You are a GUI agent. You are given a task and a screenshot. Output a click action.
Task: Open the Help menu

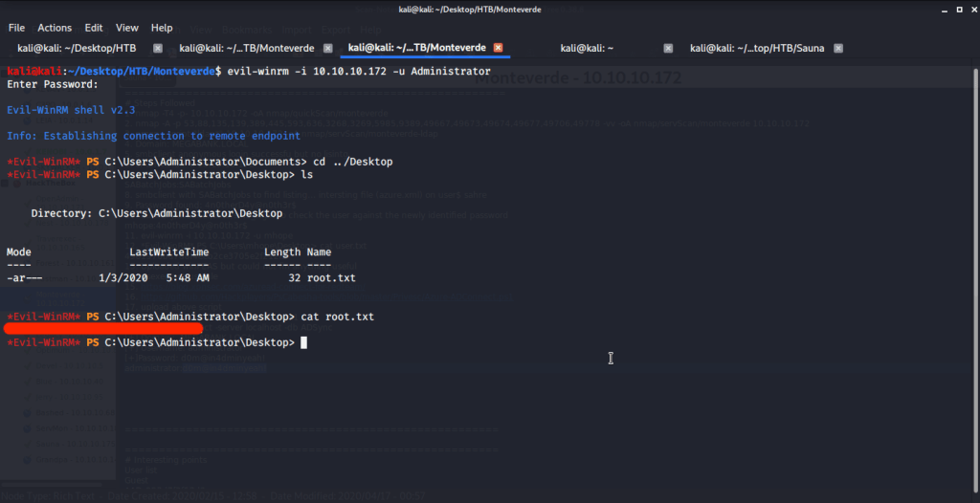162,28
